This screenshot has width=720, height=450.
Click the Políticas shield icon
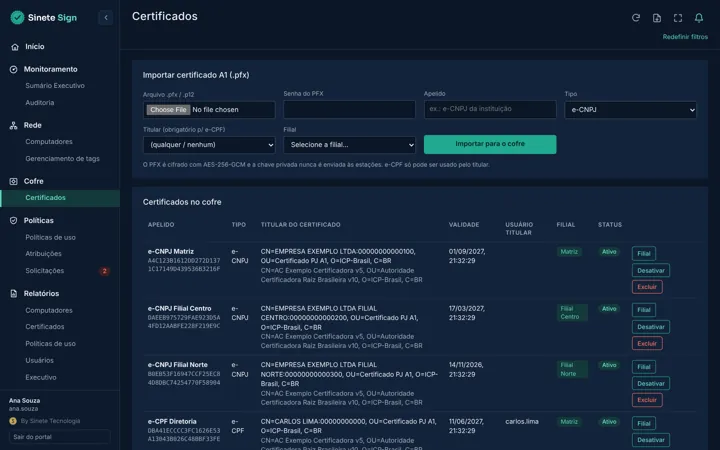click(x=13, y=220)
